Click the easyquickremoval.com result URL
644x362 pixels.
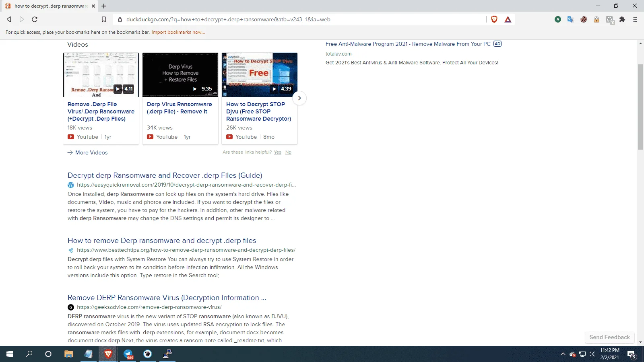[x=186, y=185]
